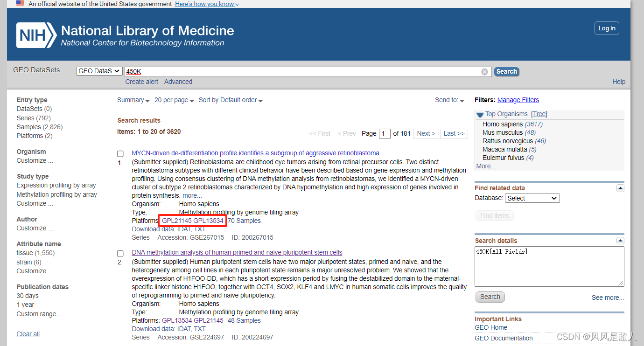Filter by Platforms (2)
This screenshot has width=644, height=346.
[35, 136]
